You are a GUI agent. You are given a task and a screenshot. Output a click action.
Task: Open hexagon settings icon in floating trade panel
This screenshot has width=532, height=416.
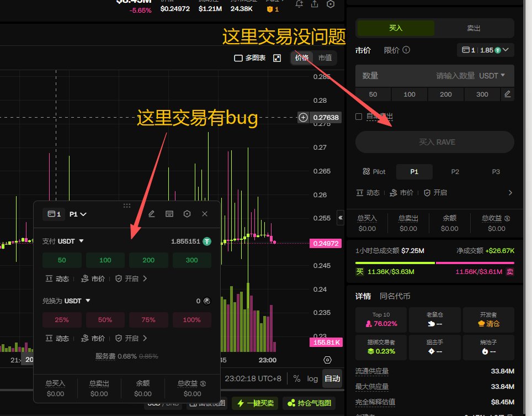pyautogui.click(x=187, y=214)
